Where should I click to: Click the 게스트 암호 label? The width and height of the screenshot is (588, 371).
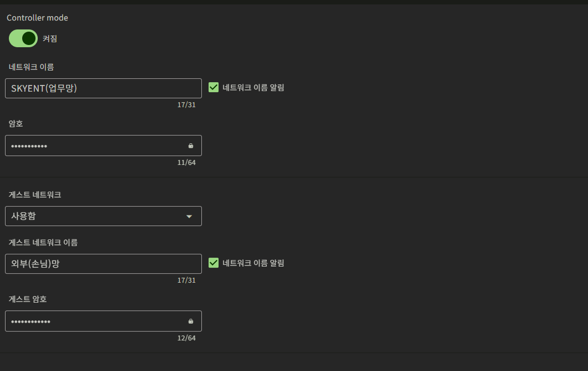28,299
